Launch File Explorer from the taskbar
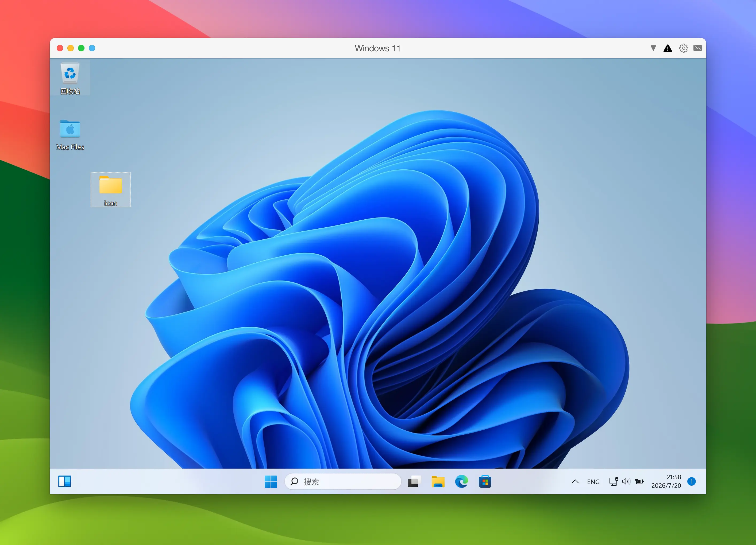Screen dimensions: 756x545 click(x=438, y=481)
